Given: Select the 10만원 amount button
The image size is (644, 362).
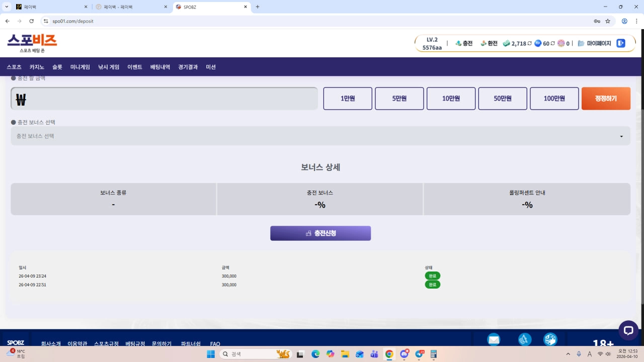Looking at the screenshot, I should click(x=451, y=99).
